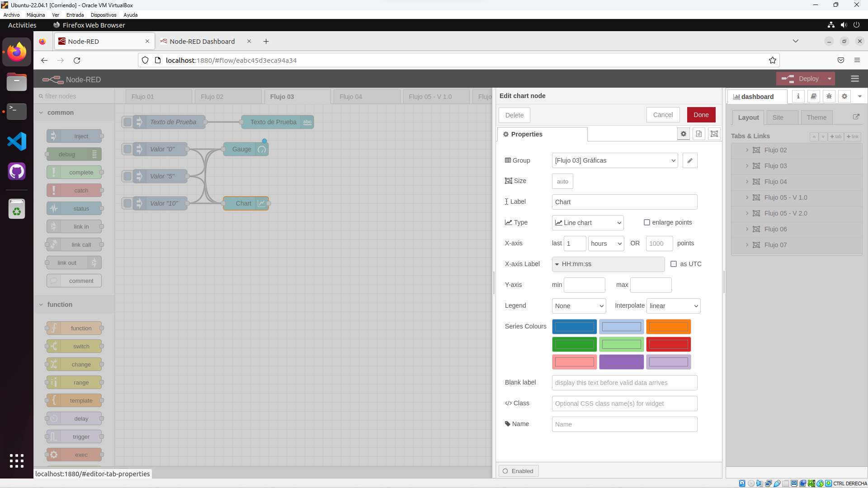Open node appearance settings icon
868x488 pixels.
pos(714,134)
